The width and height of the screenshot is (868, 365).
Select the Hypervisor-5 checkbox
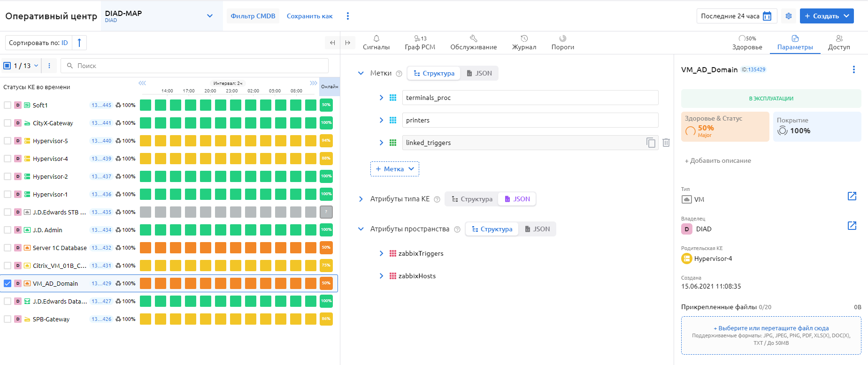coord(8,141)
